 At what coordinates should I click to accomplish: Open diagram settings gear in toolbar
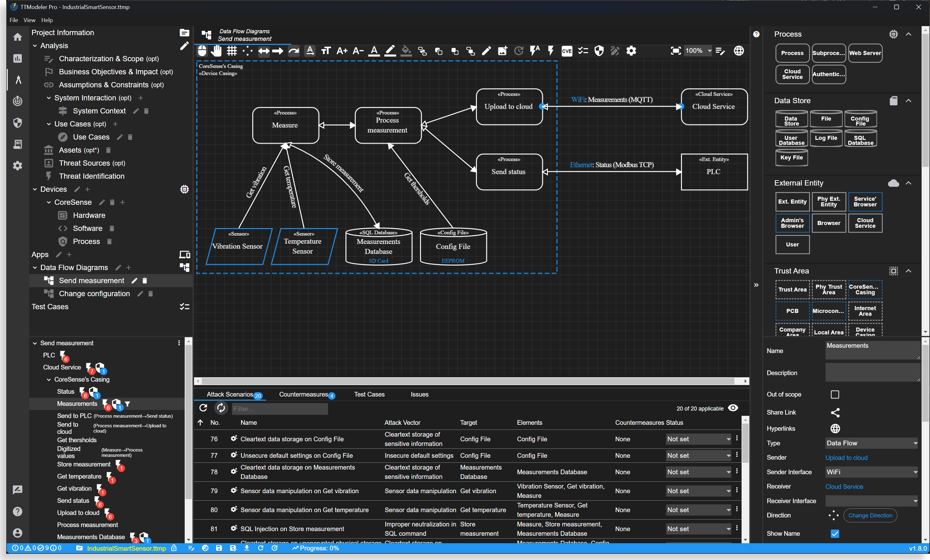pos(631,51)
